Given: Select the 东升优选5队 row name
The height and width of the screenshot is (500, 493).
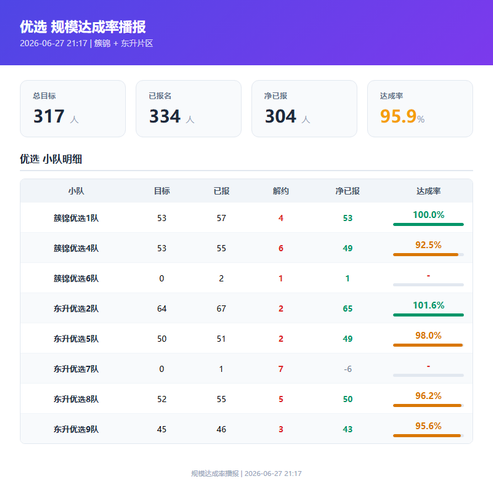Looking at the screenshot, I should pos(76,339).
